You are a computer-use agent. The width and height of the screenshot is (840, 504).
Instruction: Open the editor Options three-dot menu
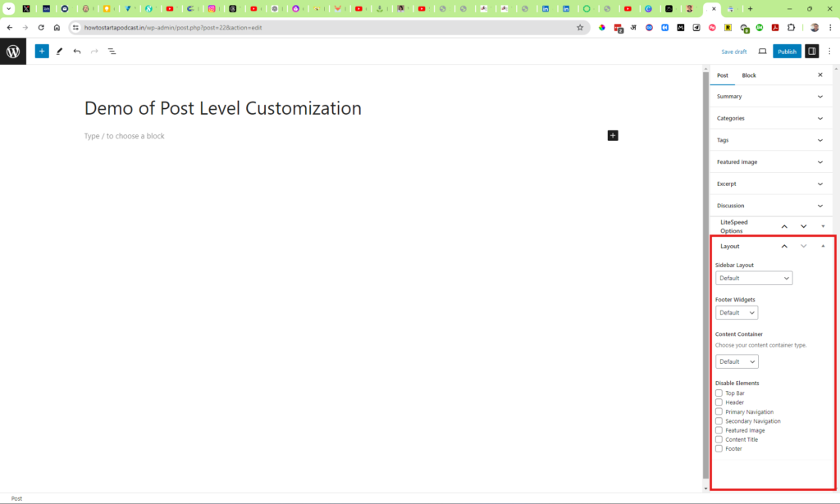[829, 52]
